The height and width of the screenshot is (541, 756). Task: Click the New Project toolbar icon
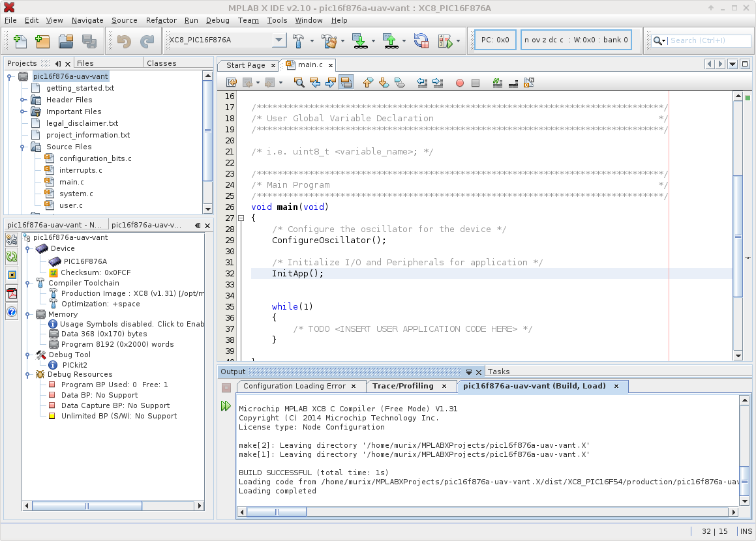coord(42,41)
